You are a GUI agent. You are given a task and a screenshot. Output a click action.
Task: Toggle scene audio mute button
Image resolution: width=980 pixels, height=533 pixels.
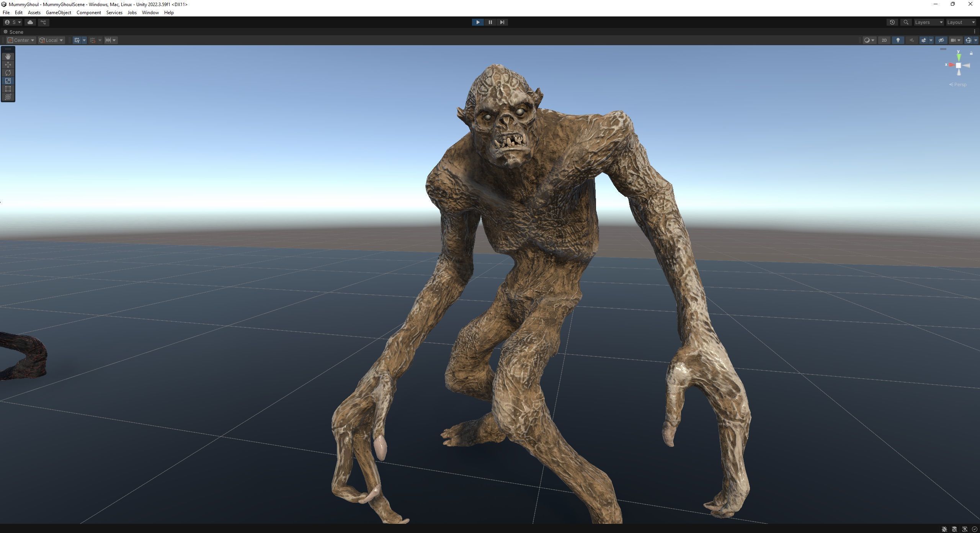(x=912, y=40)
